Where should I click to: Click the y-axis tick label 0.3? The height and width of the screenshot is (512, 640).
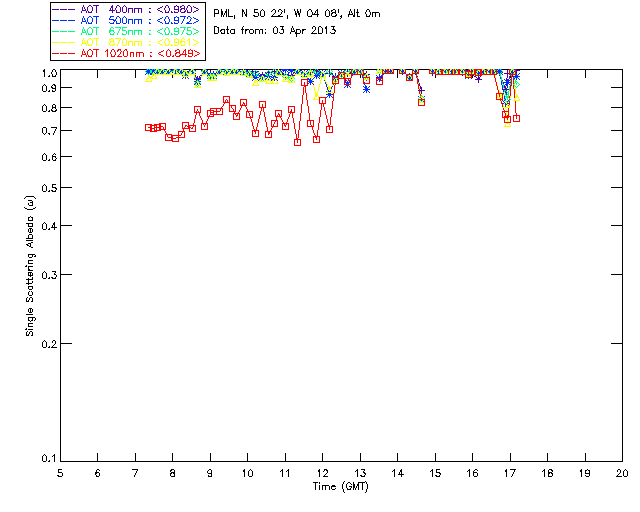(49, 275)
